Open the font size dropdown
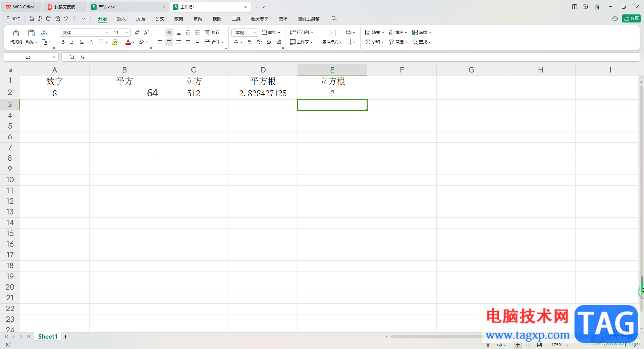The width and height of the screenshot is (644, 349). 127,33
